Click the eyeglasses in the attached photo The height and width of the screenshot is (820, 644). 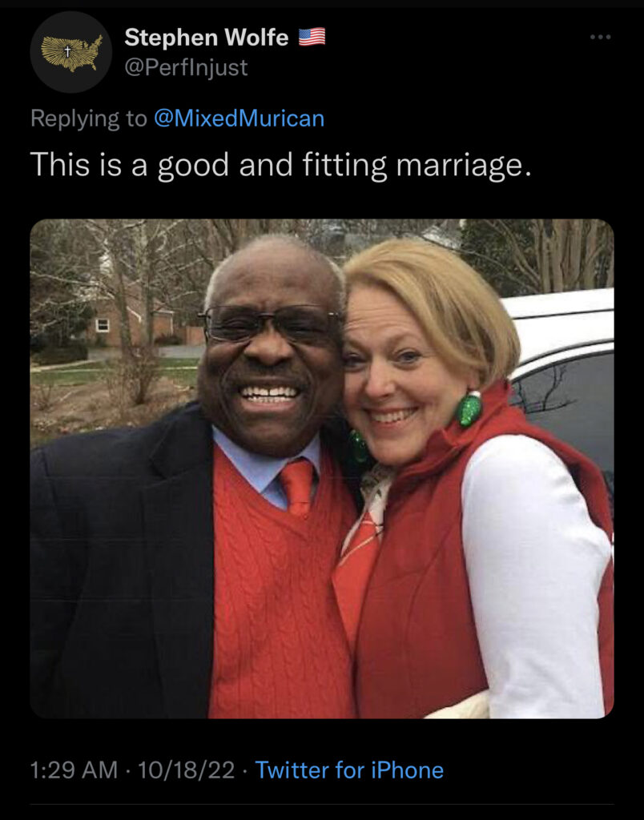(271, 324)
